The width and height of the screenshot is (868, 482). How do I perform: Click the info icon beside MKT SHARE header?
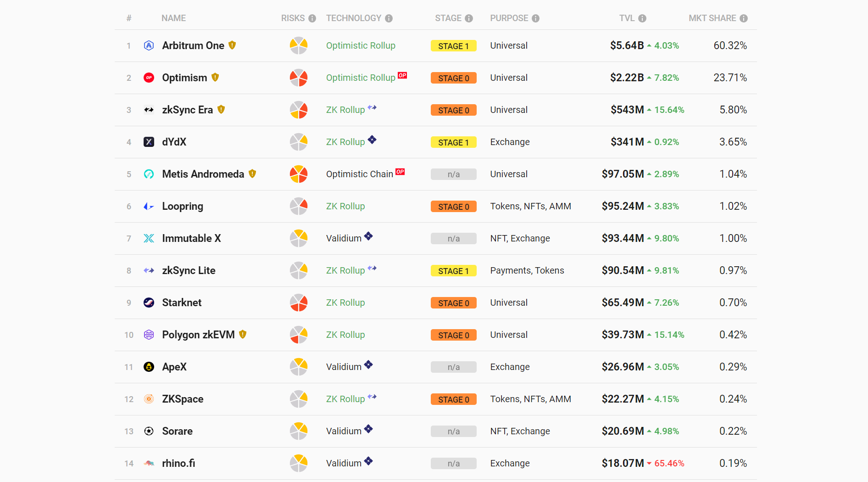[x=744, y=18]
